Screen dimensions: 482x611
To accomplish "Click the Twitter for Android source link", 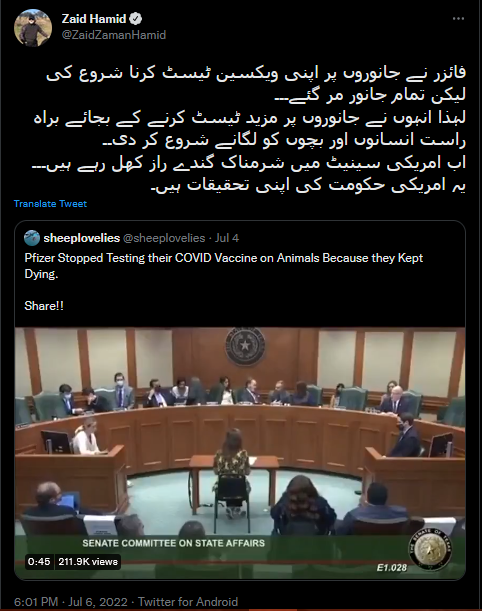I will point(188,602).
